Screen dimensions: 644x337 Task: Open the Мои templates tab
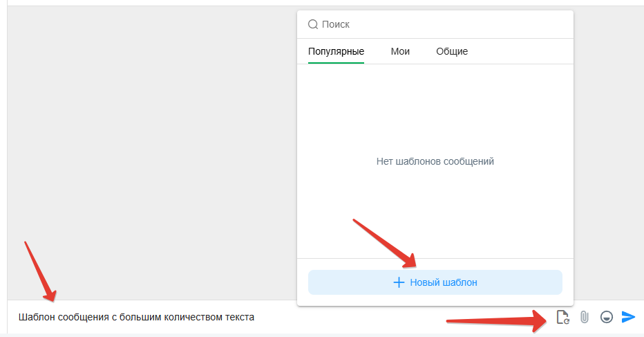pos(400,51)
